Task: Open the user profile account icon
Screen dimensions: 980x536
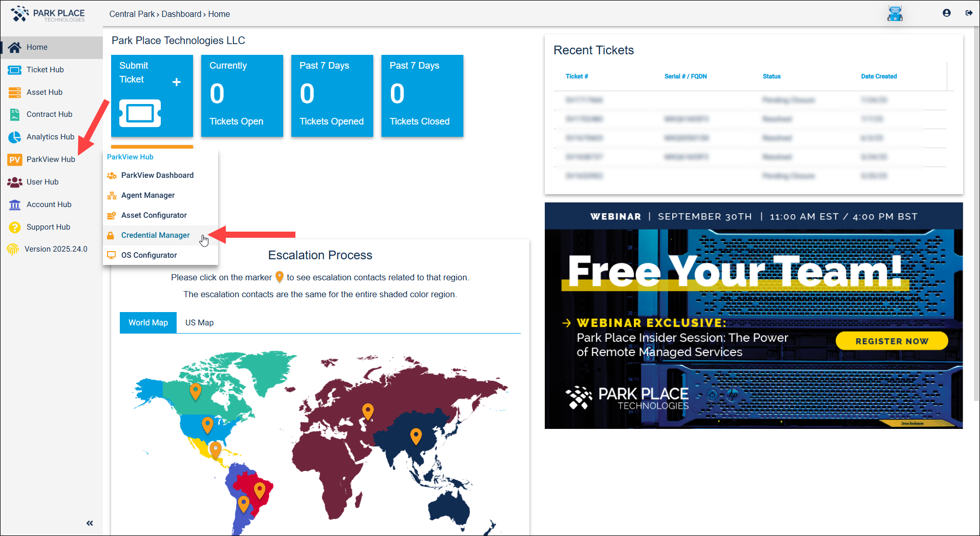Action: pyautogui.click(x=946, y=13)
